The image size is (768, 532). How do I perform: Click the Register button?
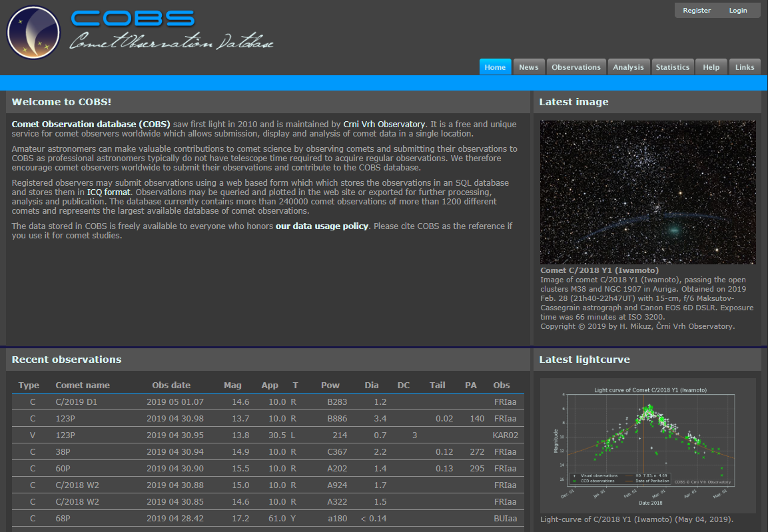[697, 11]
